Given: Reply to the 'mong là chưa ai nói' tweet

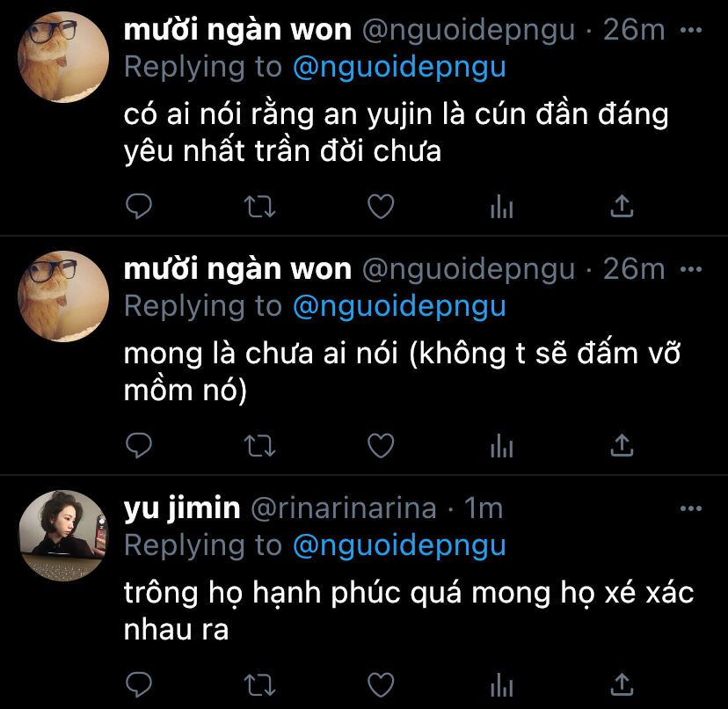Looking at the screenshot, I should pos(139,446).
